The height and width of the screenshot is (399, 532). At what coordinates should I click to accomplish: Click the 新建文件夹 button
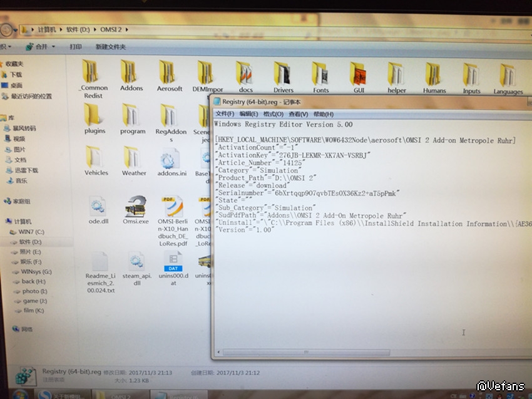pyautogui.click(x=110, y=47)
